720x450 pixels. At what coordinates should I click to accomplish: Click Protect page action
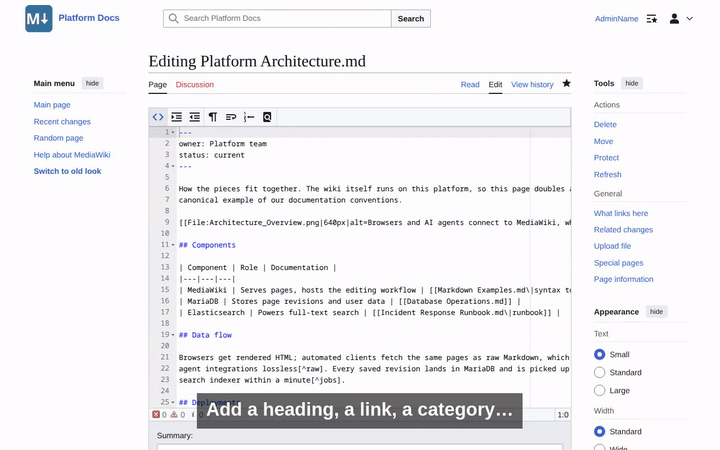pyautogui.click(x=606, y=158)
